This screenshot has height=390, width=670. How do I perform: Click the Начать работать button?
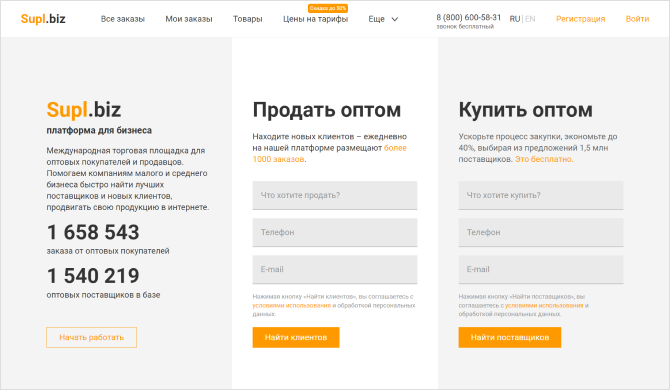tap(91, 337)
